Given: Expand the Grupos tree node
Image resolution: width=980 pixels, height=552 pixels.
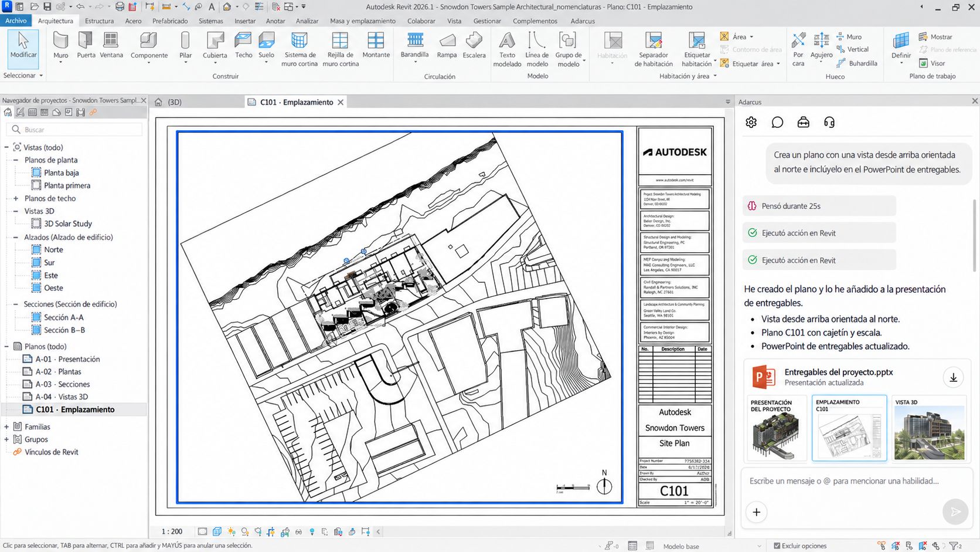Looking at the screenshot, I should [x=6, y=439].
